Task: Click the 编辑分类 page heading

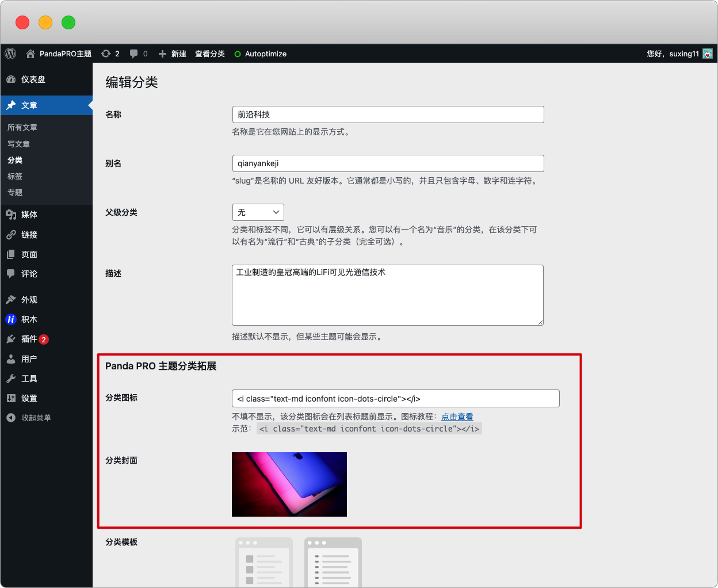Action: pyautogui.click(x=132, y=82)
